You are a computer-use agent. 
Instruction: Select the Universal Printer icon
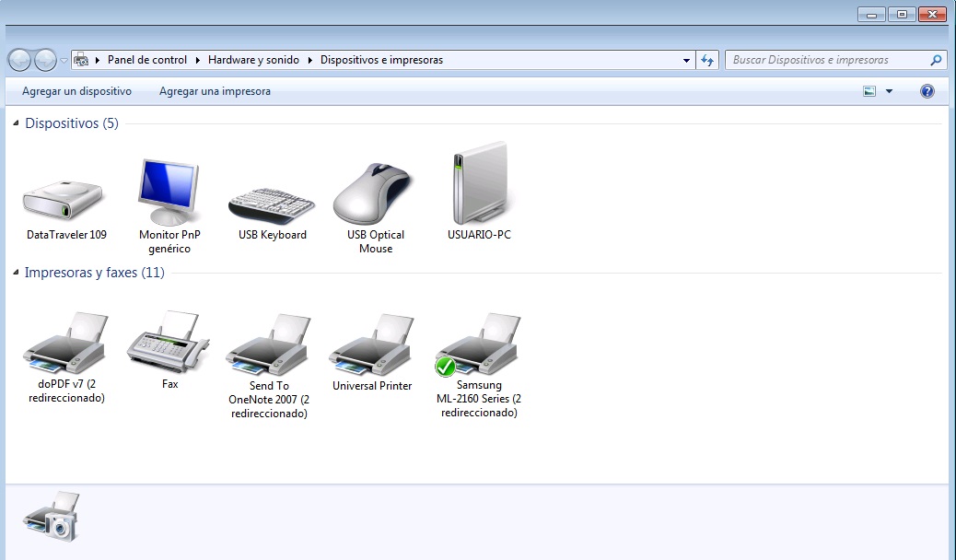[x=372, y=345]
